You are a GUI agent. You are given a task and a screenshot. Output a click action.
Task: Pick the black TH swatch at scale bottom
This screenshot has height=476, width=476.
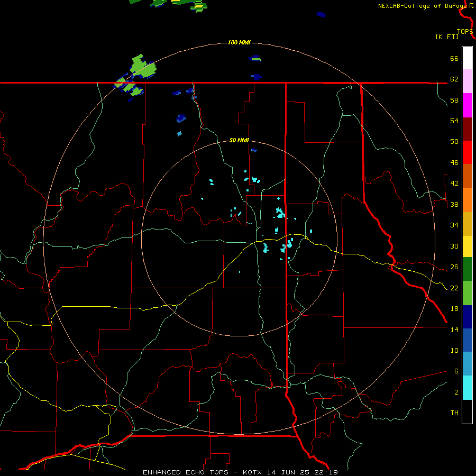click(467, 411)
